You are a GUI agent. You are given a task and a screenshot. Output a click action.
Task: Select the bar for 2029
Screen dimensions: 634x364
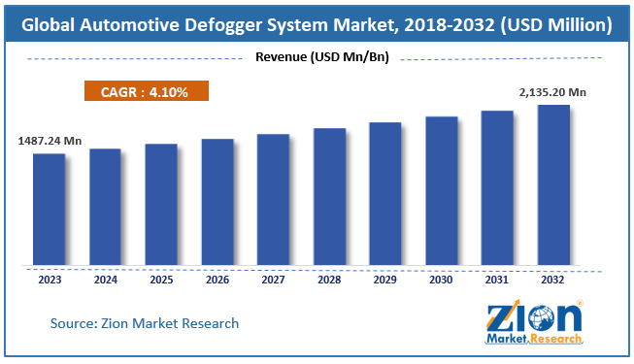(385, 194)
